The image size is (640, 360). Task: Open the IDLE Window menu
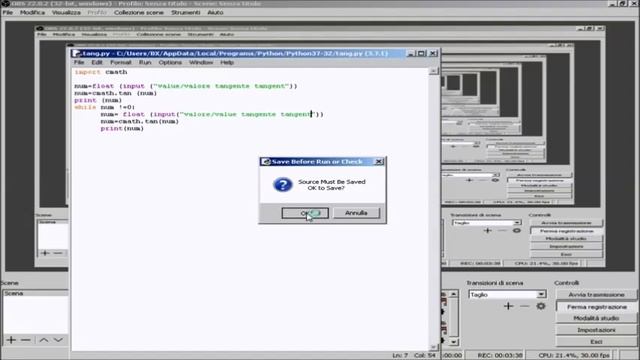click(201, 62)
